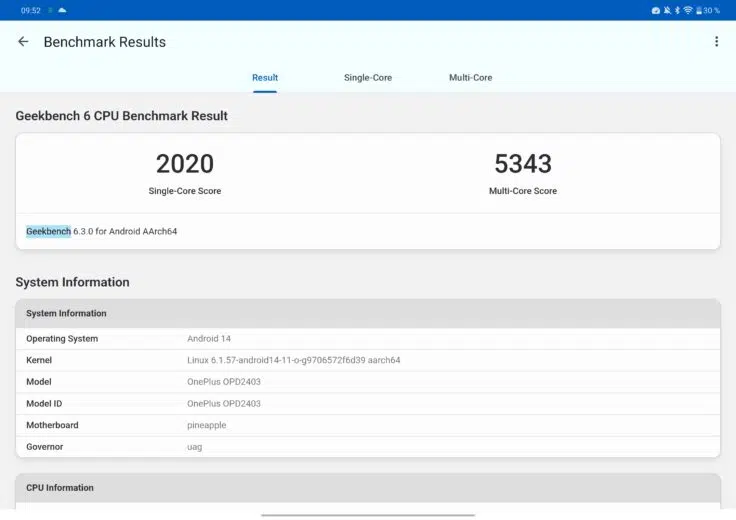Tap the Wi-Fi status icon

pos(688,10)
